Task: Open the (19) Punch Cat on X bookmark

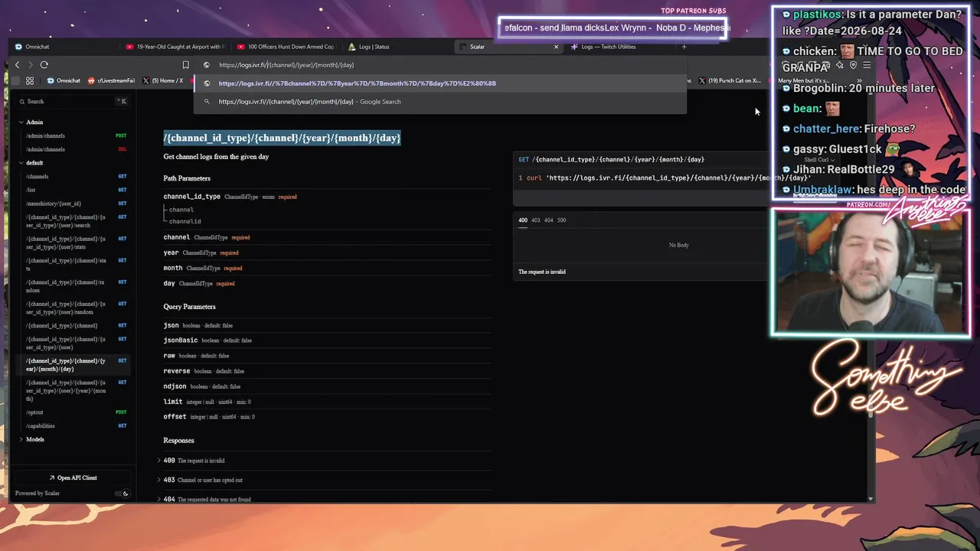Action: 730,80
